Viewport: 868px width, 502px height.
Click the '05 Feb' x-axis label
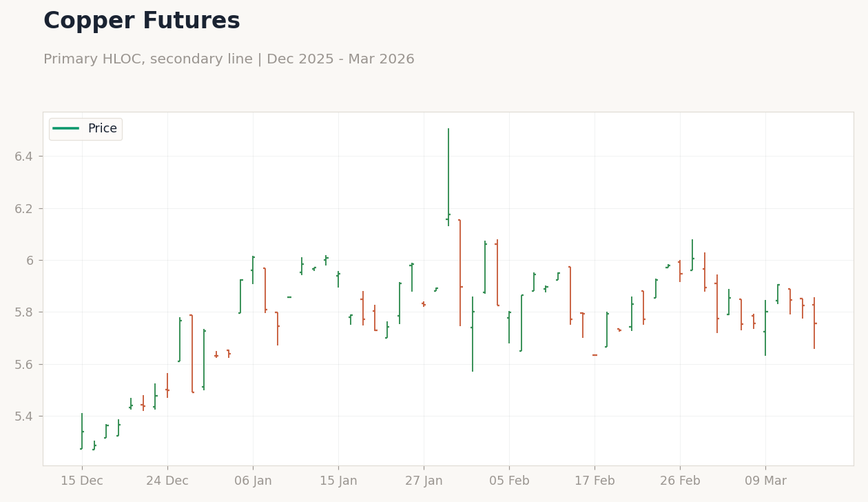(x=509, y=481)
